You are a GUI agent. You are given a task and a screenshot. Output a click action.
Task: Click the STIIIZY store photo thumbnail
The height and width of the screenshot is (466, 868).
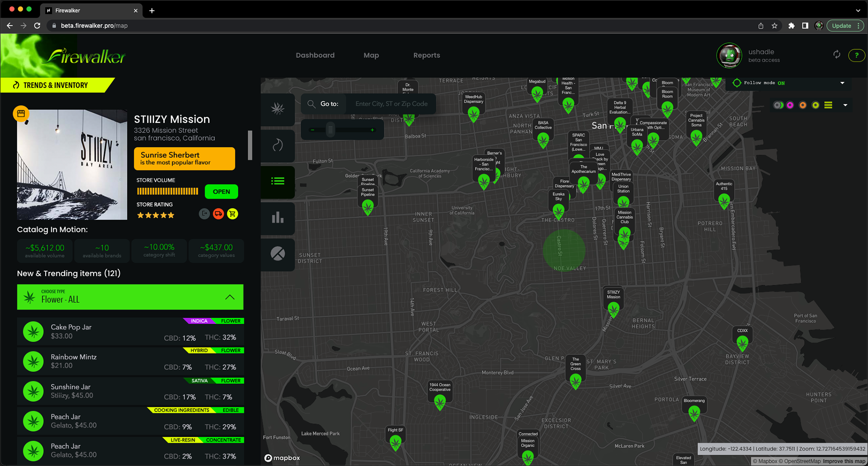click(72, 165)
